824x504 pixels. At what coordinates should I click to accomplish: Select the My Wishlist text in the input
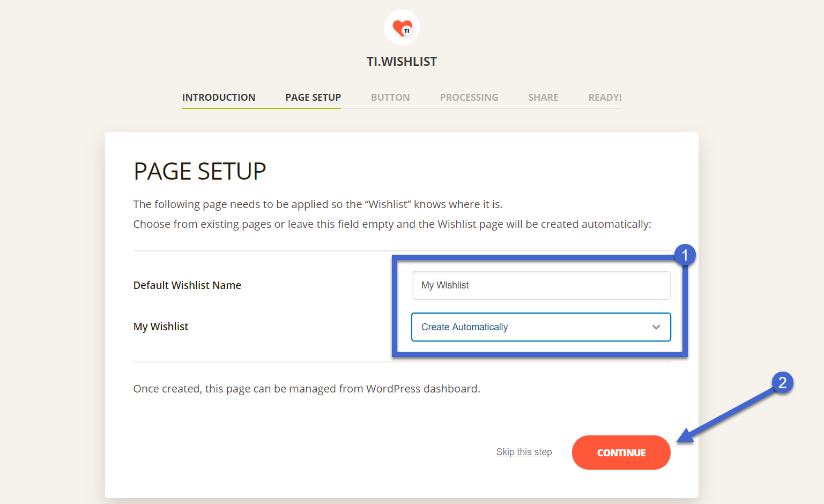(x=445, y=285)
